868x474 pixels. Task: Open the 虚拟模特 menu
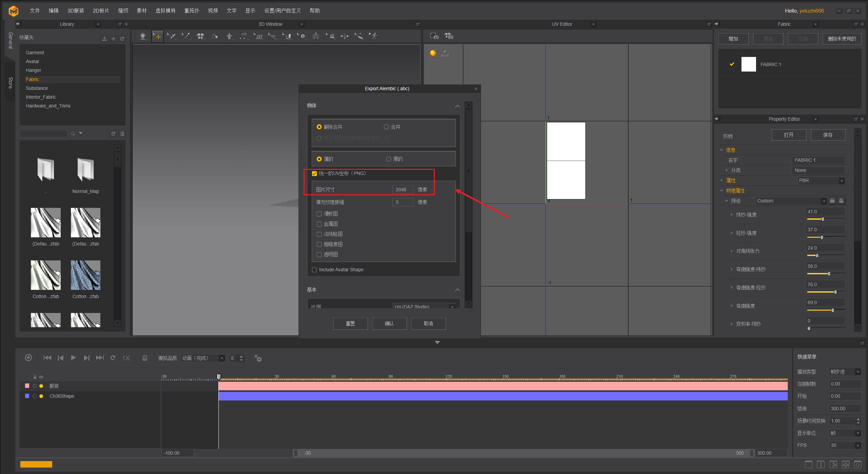pyautogui.click(x=165, y=11)
